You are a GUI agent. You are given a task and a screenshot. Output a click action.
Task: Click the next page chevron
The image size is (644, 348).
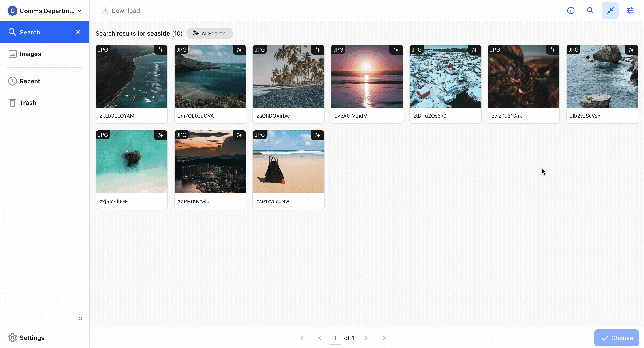[366, 338]
